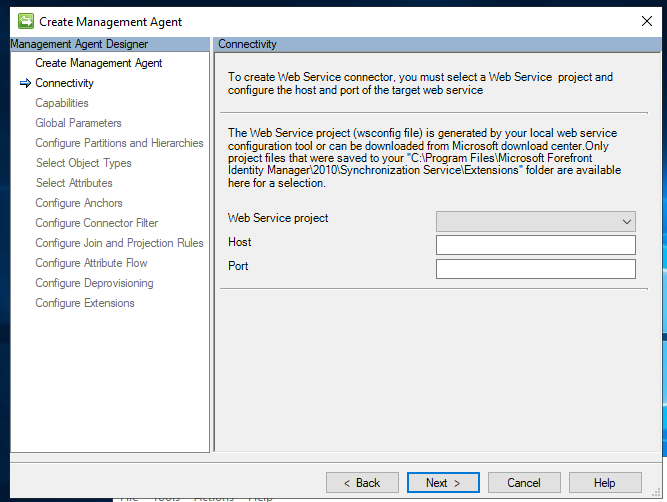
Task: Select the Connectivity step
Action: pos(64,83)
